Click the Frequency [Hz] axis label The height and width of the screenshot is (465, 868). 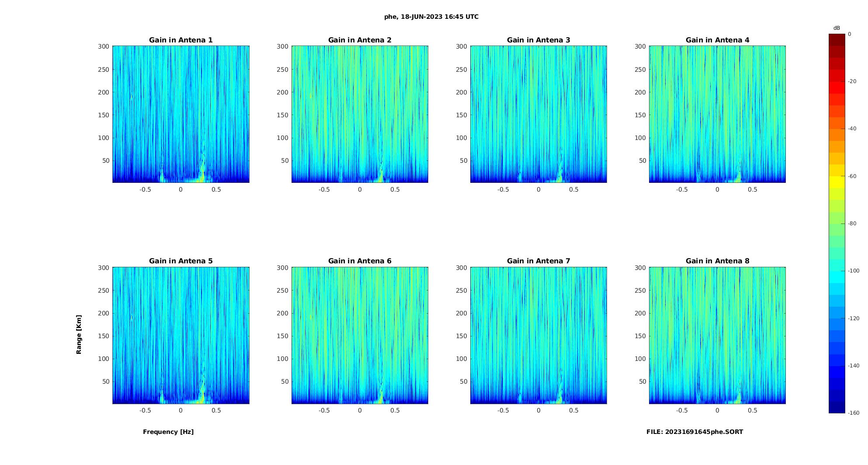[x=168, y=432]
